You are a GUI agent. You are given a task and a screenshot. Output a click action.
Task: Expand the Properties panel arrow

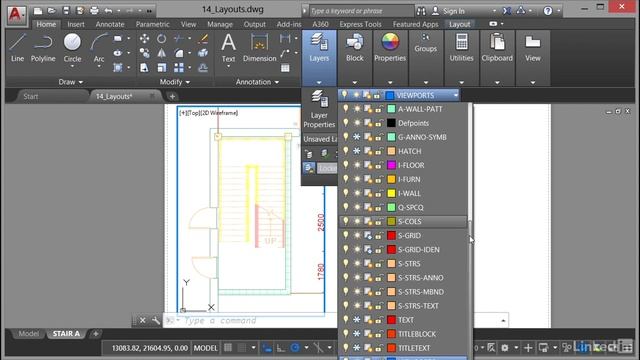click(390, 82)
